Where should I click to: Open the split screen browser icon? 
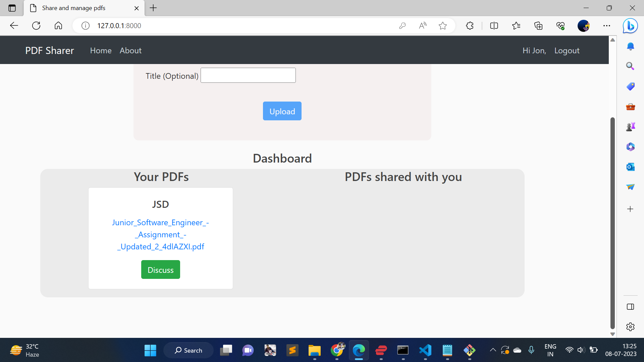(x=494, y=25)
